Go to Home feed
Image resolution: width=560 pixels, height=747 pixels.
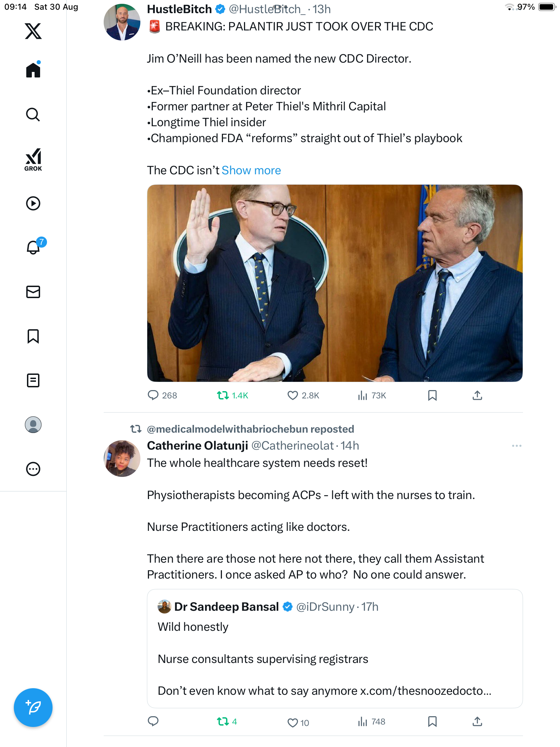[33, 70]
